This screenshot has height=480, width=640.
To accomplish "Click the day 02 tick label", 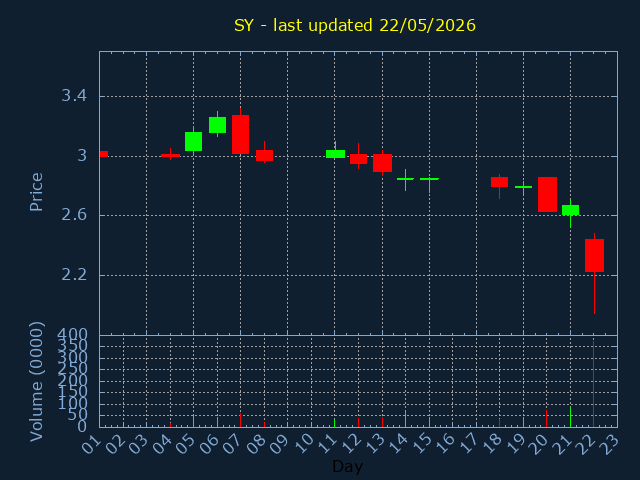I will tap(115, 444).
